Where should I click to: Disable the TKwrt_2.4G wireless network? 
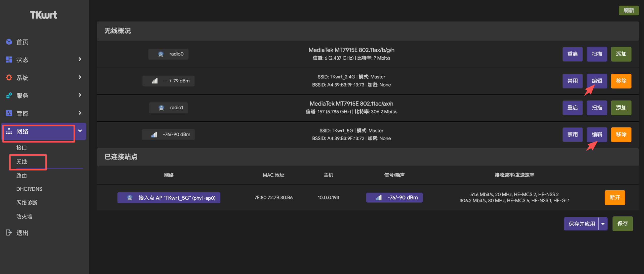(573, 81)
